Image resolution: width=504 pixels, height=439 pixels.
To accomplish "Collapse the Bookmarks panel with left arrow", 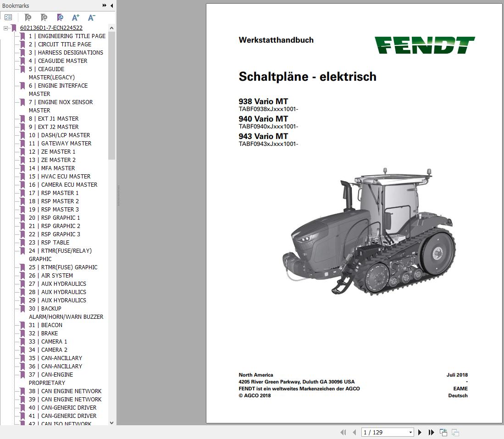I will pyautogui.click(x=111, y=6).
